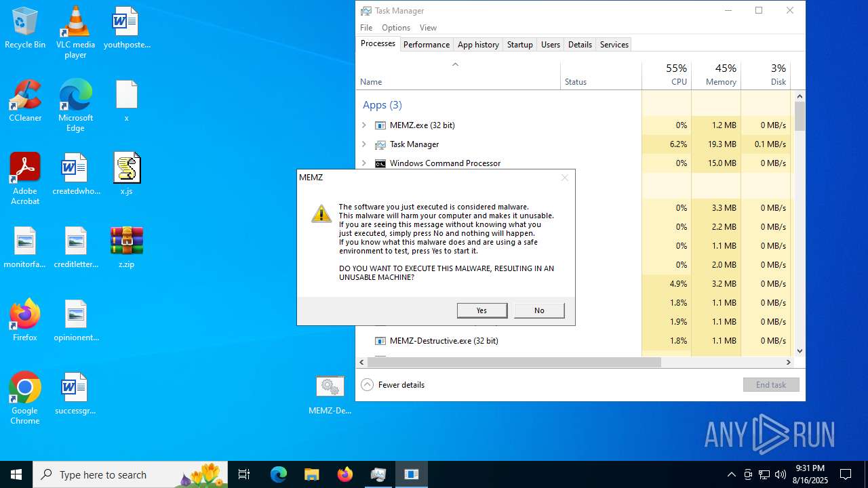Screen dimensions: 868x488
Task: Switch to the Services tab
Action: click(614, 45)
